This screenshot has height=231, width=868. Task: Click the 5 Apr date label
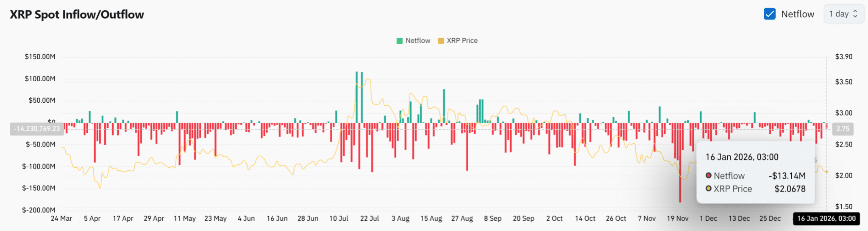(x=92, y=219)
